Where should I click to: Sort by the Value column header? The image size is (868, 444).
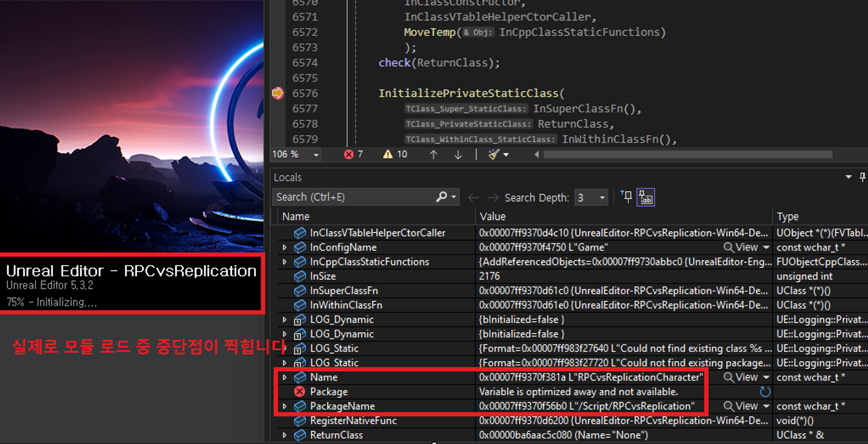point(493,217)
